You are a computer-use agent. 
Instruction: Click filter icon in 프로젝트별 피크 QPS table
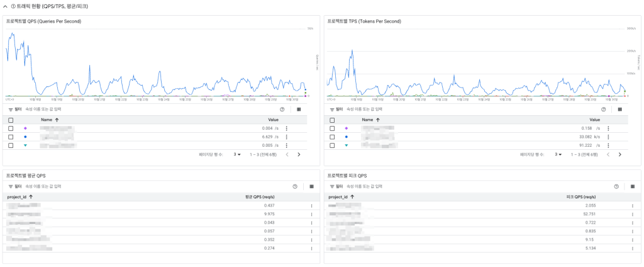[332, 186]
